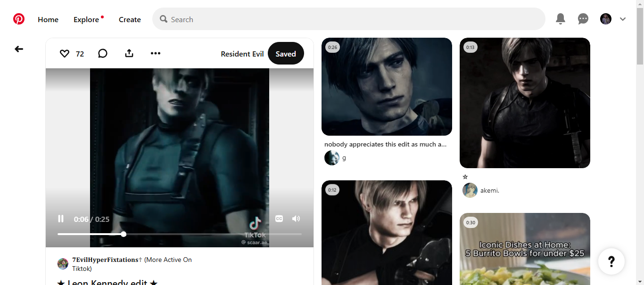Screen dimensions: 644x285
Task: Click the star title of akemi's pin
Action: [465, 177]
